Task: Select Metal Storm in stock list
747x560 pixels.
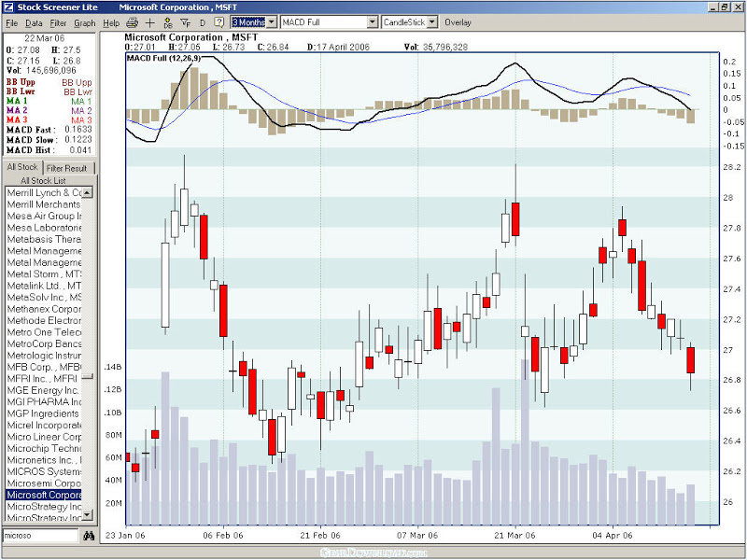Action: 44,274
